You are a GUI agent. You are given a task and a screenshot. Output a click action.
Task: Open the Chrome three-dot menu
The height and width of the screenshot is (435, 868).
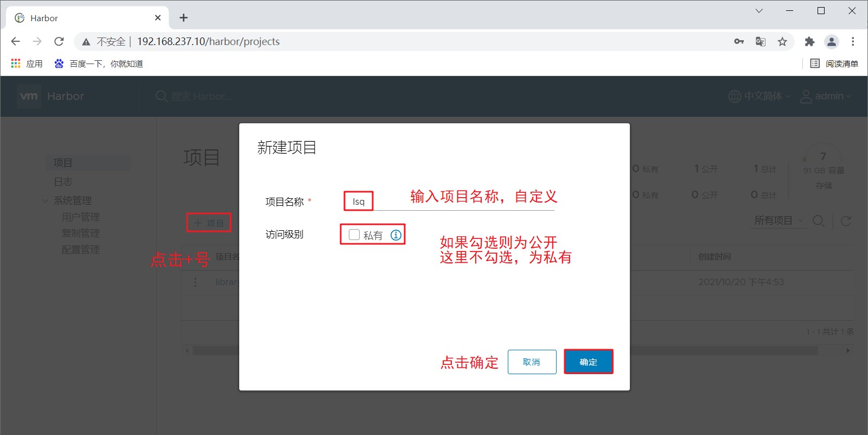(x=853, y=41)
